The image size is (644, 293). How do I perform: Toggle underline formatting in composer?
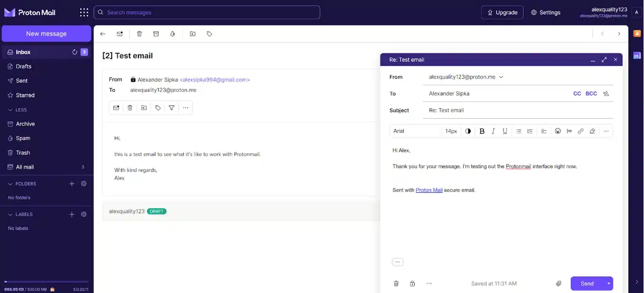(x=505, y=131)
